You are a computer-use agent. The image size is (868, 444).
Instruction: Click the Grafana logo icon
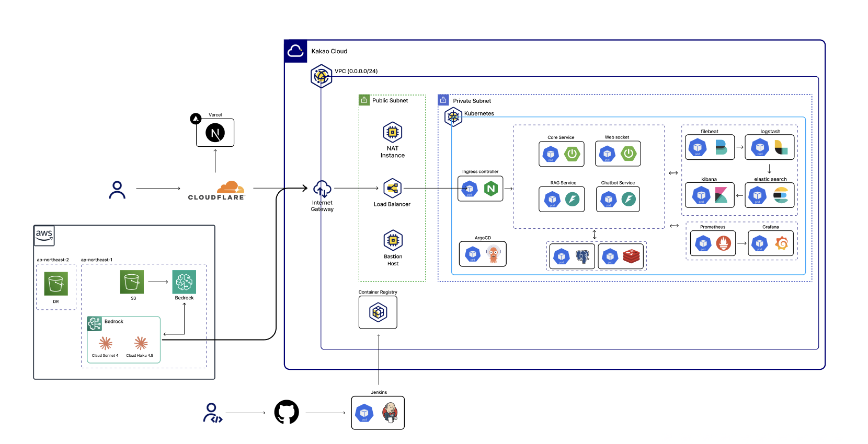(x=781, y=243)
